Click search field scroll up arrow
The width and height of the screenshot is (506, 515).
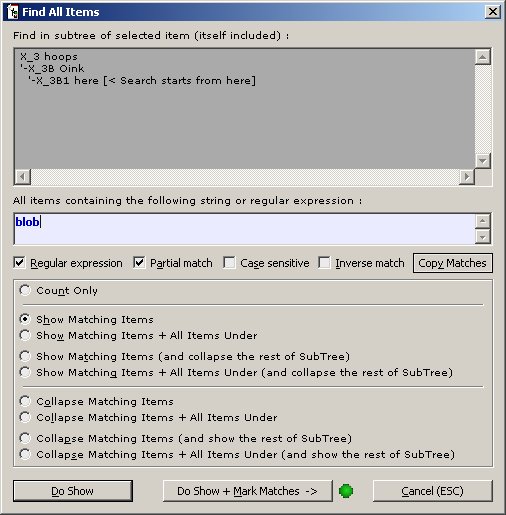(x=483, y=221)
